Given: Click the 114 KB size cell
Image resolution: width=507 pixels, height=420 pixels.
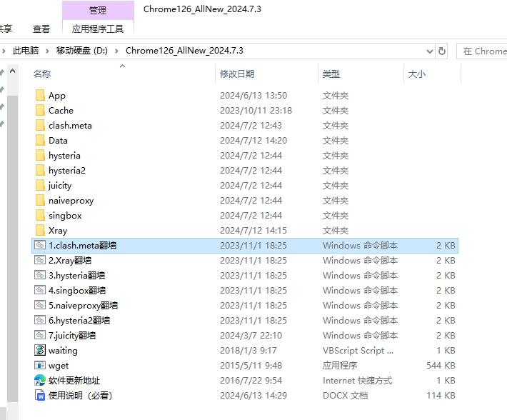Looking at the screenshot, I should pyautogui.click(x=441, y=396).
